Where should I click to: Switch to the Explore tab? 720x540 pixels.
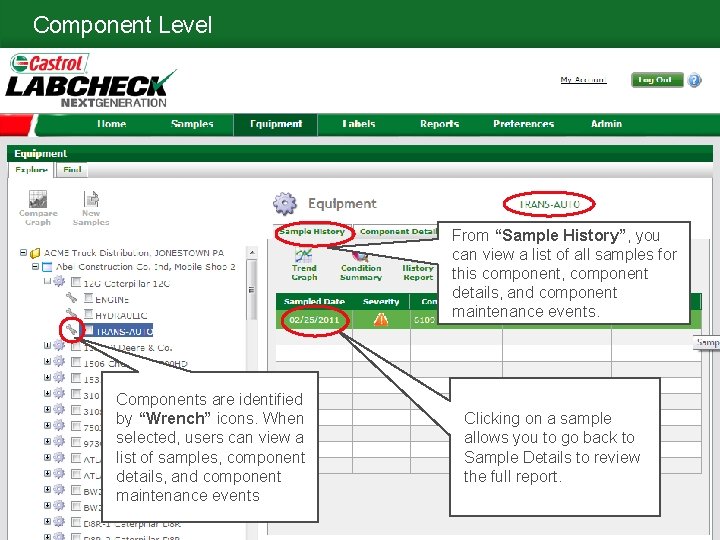[x=31, y=170]
